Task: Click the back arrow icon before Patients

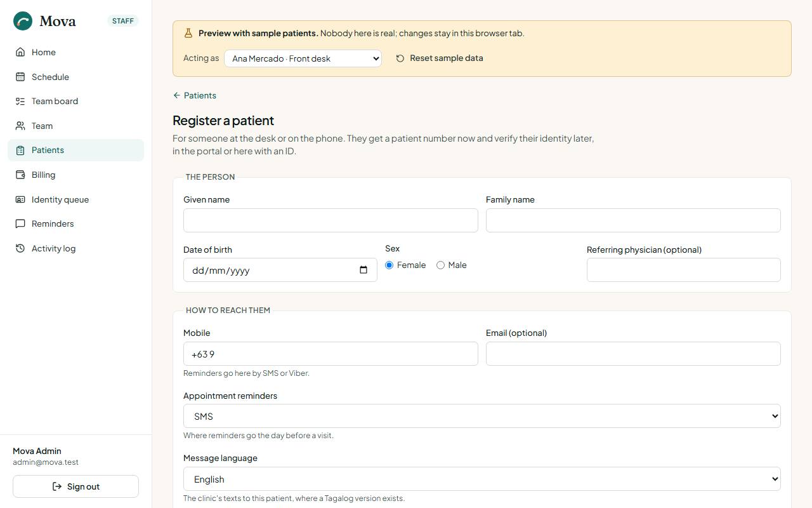Action: click(176, 95)
